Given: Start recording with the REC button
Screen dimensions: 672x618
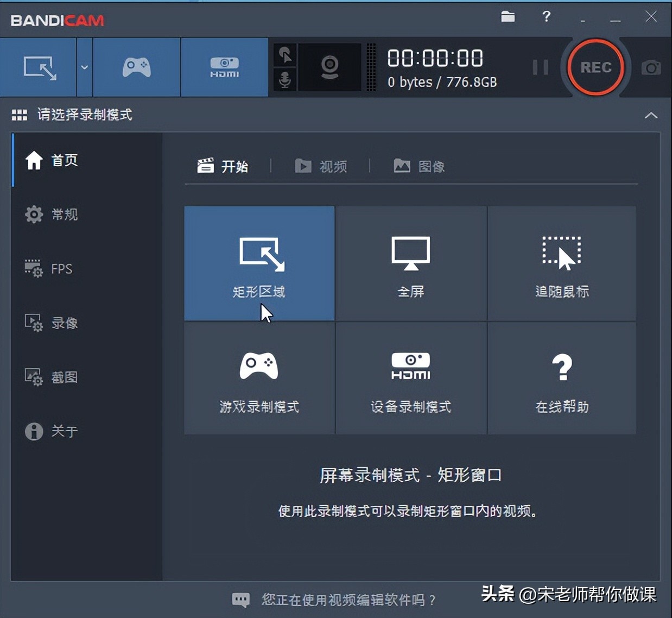Looking at the screenshot, I should tap(595, 67).
